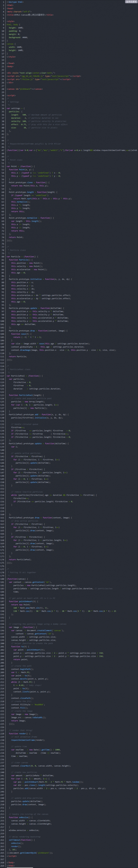Click the 'background: #000;' CSS line
138x868 pixels.
pyautogui.click(x=18, y=37)
